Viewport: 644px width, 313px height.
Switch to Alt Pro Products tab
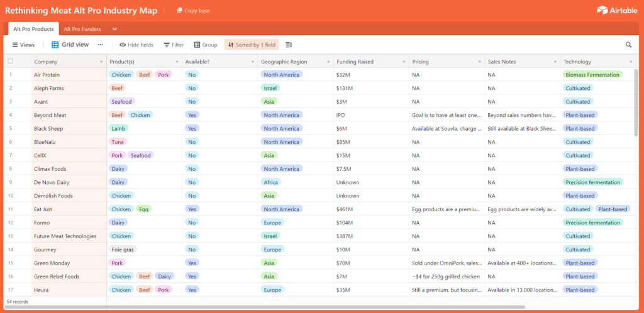(x=34, y=29)
